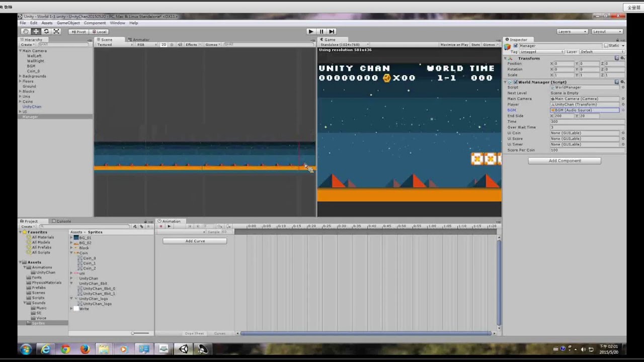Open the Layers dropdown
644x362 pixels.
[x=572, y=32]
